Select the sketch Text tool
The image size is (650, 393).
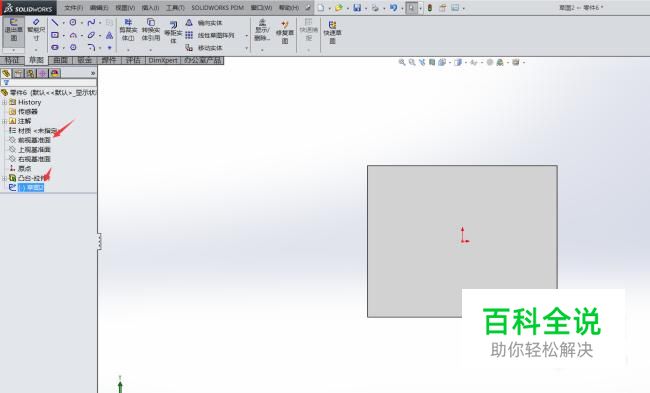109,35
